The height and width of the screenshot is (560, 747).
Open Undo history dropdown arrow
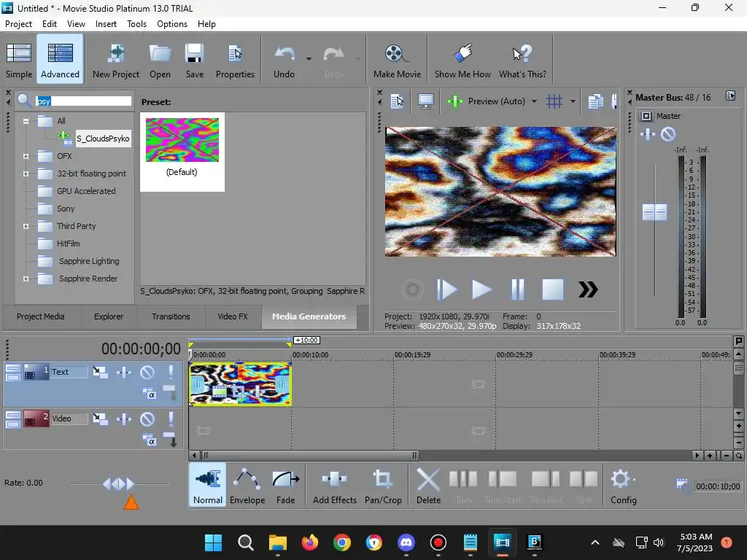tap(309, 59)
